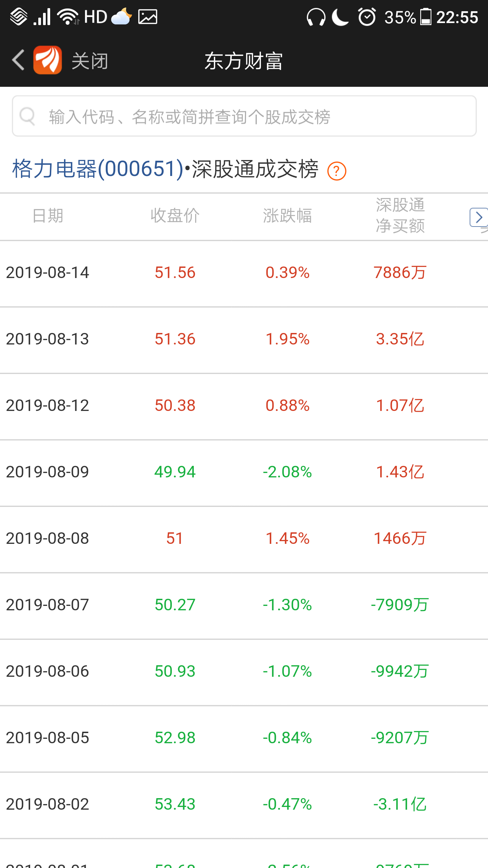This screenshot has width=488, height=868.
Task: Tap the picture notification icon
Action: click(x=148, y=17)
